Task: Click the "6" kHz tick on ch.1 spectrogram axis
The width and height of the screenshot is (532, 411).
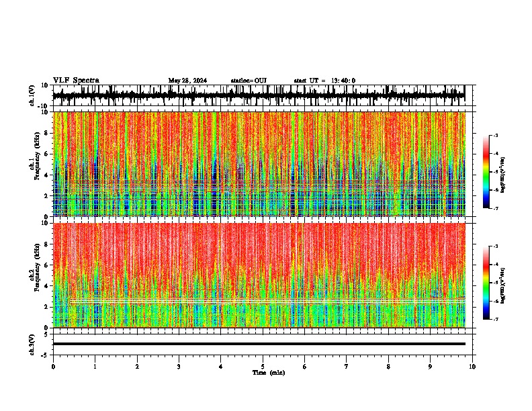Action: point(47,154)
